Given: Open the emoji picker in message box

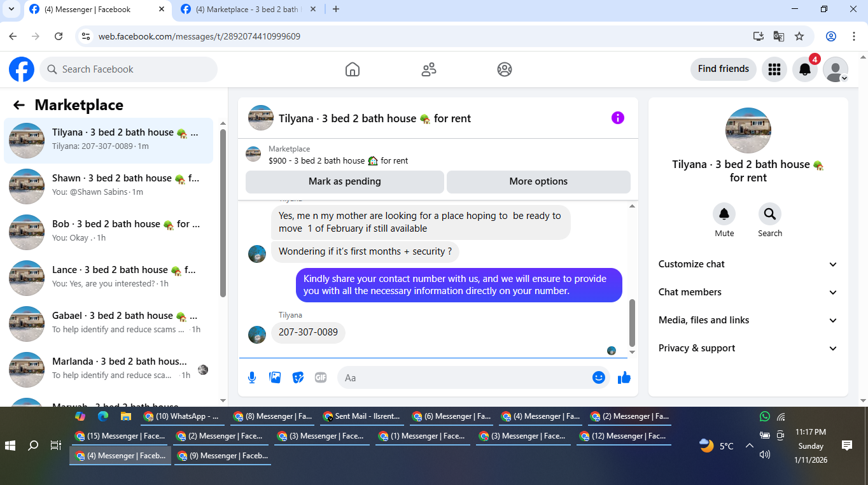Looking at the screenshot, I should (x=598, y=377).
